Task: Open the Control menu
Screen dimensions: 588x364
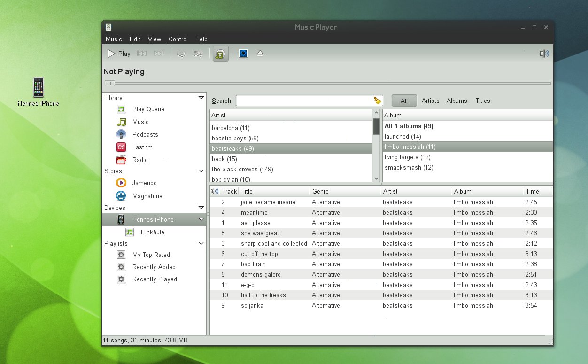Action: click(x=178, y=39)
